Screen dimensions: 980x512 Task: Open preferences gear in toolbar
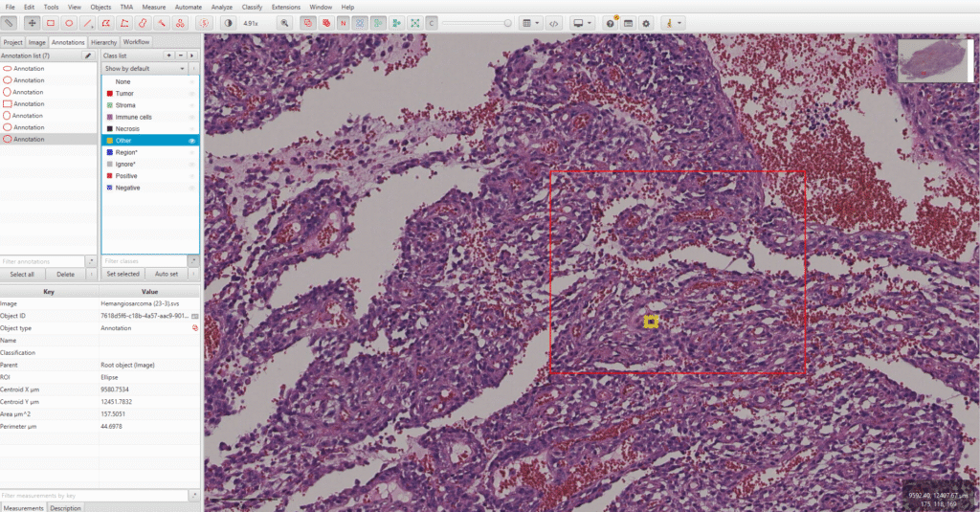[646, 22]
